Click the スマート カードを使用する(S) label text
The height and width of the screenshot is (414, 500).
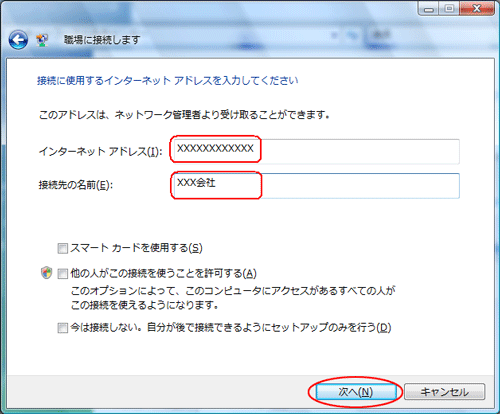[136, 248]
